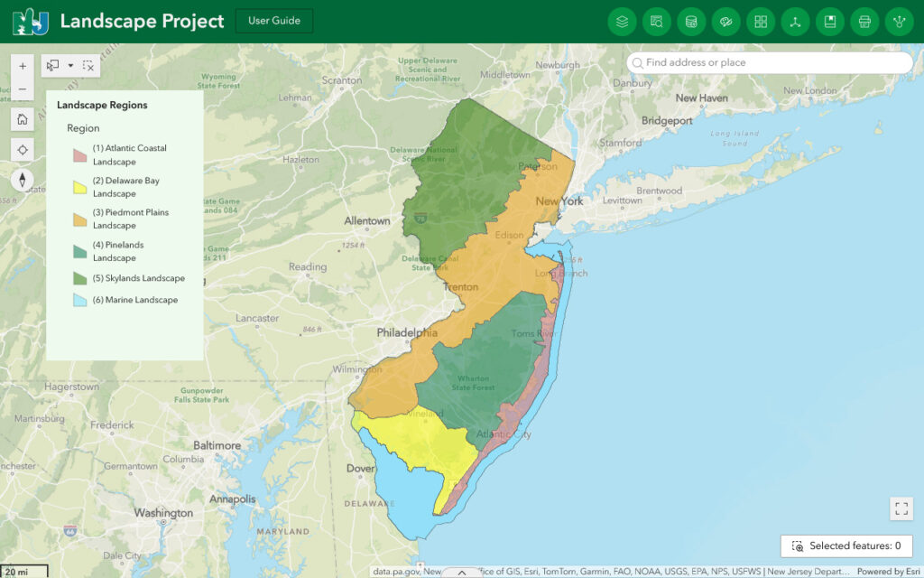Open the User Guide
924x578 pixels.
pos(273,20)
